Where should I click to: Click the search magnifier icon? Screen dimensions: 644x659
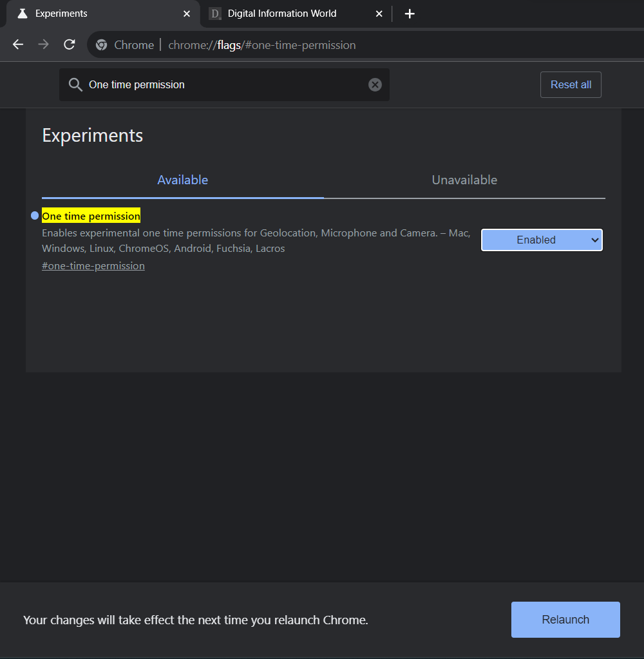click(75, 85)
